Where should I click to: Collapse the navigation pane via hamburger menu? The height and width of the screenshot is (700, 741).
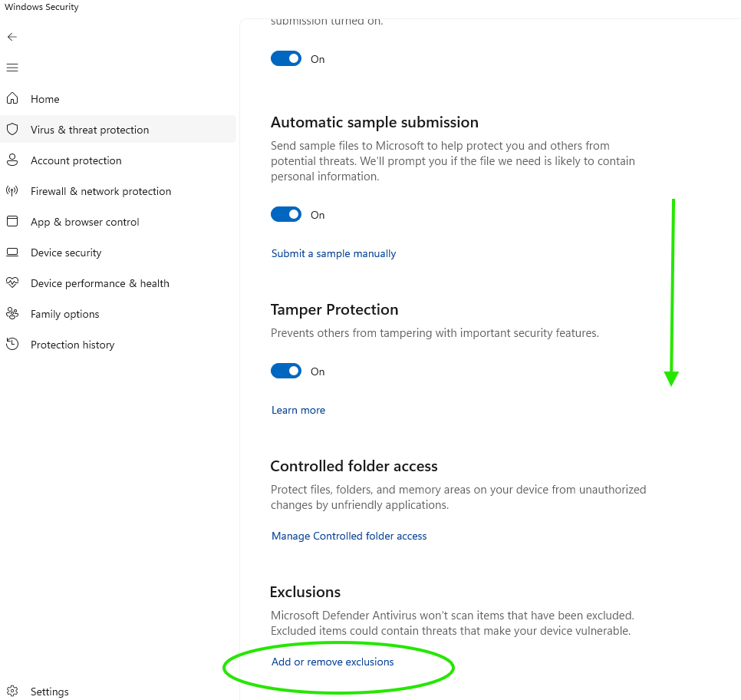(x=12, y=68)
